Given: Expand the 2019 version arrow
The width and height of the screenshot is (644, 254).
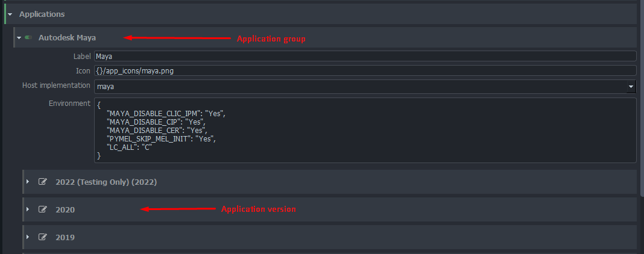Looking at the screenshot, I should tap(28, 237).
